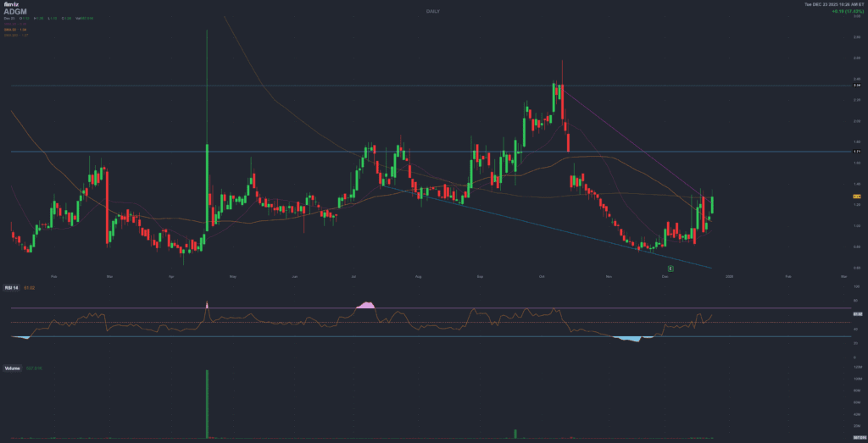Click the 2.34 price level tag
The image size is (868, 443).
(x=856, y=86)
